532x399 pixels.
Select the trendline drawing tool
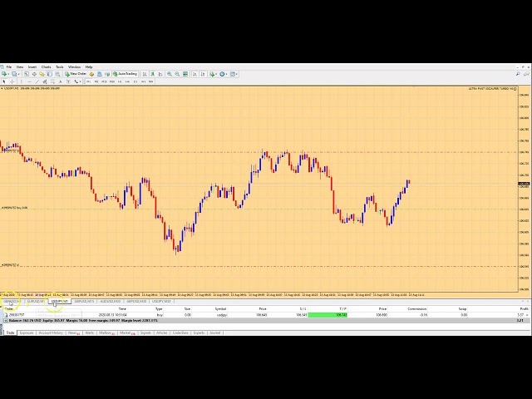click(x=38, y=81)
